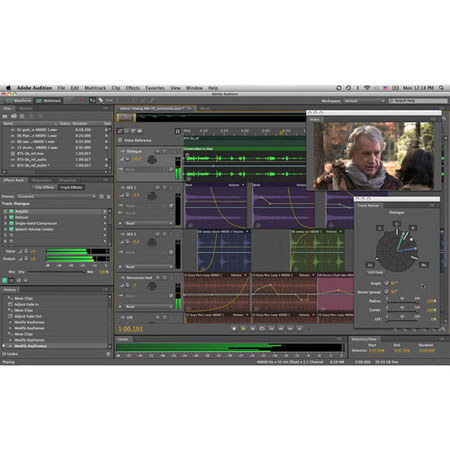This screenshot has width=450, height=450.
Task: Toggle the Effects Rack main power button
Action: [5, 281]
